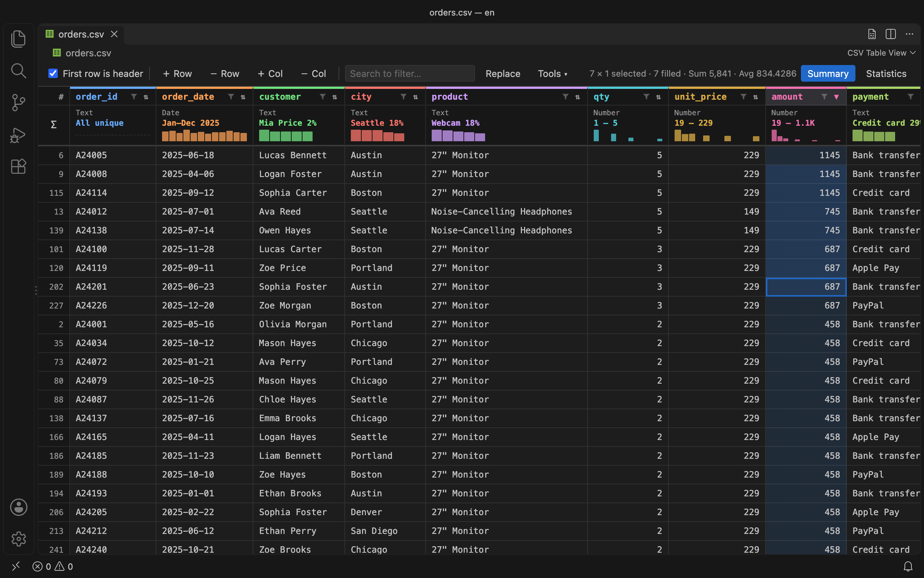Toggle the Statistics panel button
The width and height of the screenshot is (924, 578).
tap(886, 73)
